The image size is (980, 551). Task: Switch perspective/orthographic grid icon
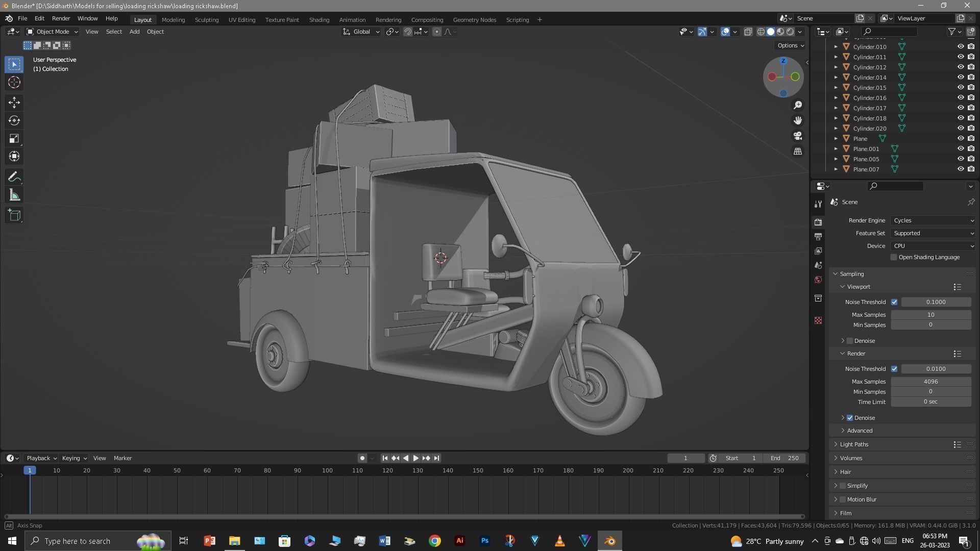(x=798, y=152)
